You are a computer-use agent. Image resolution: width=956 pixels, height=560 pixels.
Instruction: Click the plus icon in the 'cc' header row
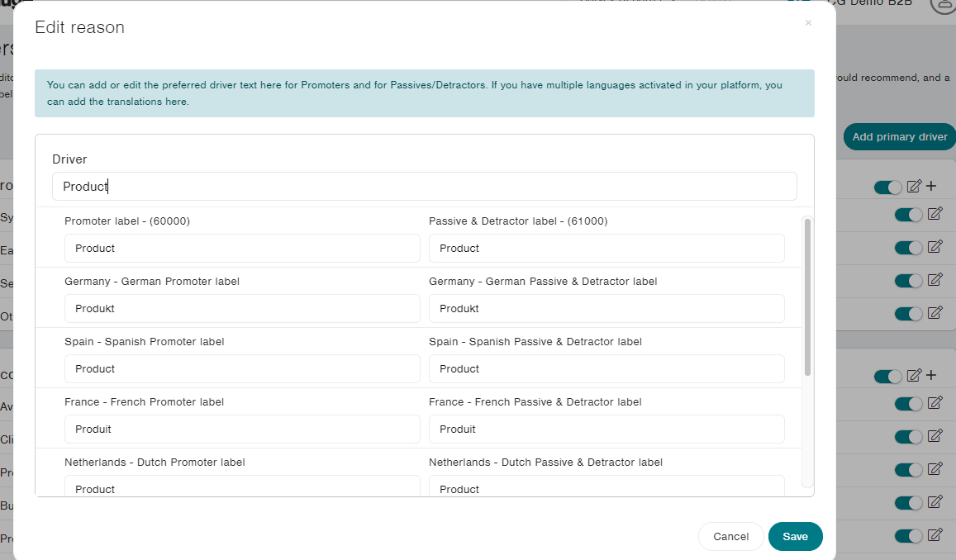931,375
